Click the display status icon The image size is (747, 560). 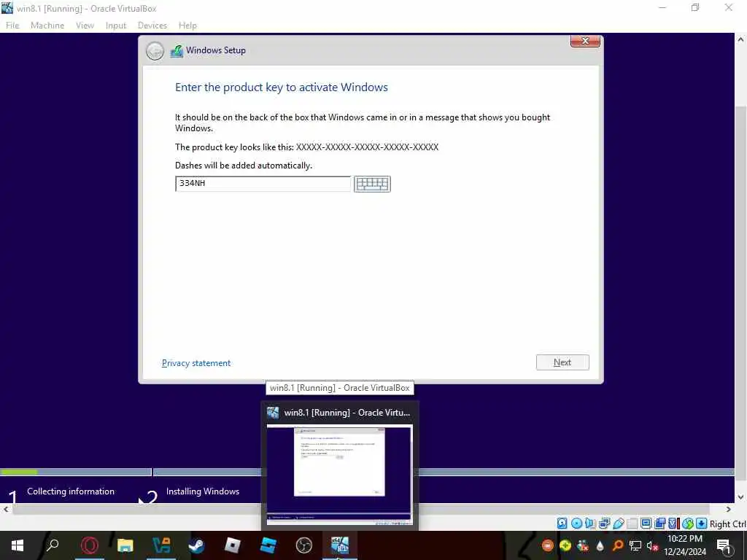[646, 524]
